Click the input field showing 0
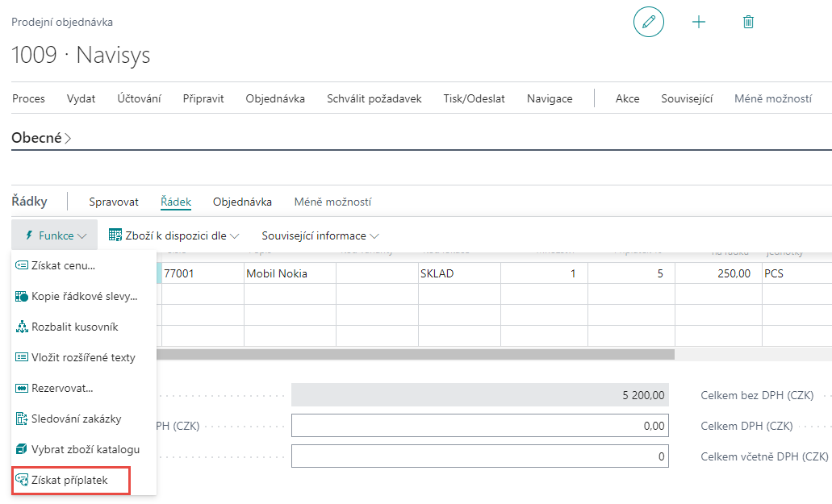Screen dimensions: 832x504 coord(479,456)
